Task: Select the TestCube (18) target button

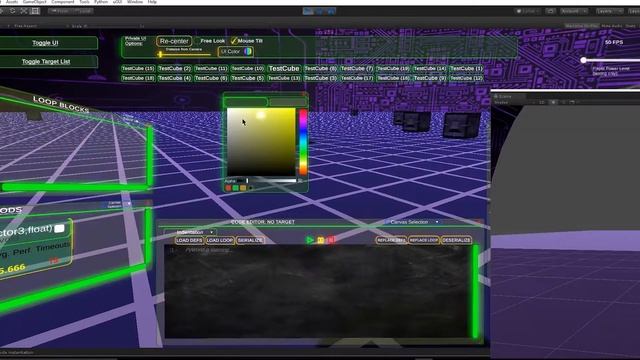Action: (x=138, y=78)
